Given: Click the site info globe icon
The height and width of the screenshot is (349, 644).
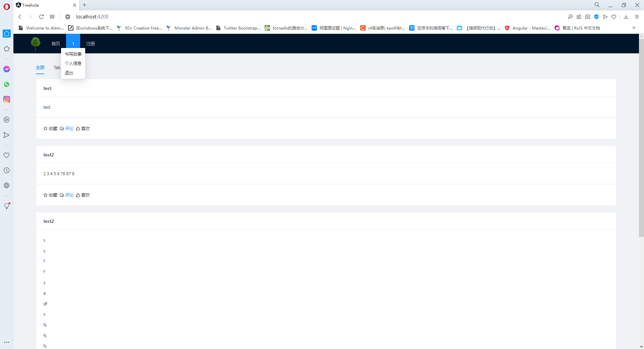Looking at the screenshot, I should [x=68, y=17].
